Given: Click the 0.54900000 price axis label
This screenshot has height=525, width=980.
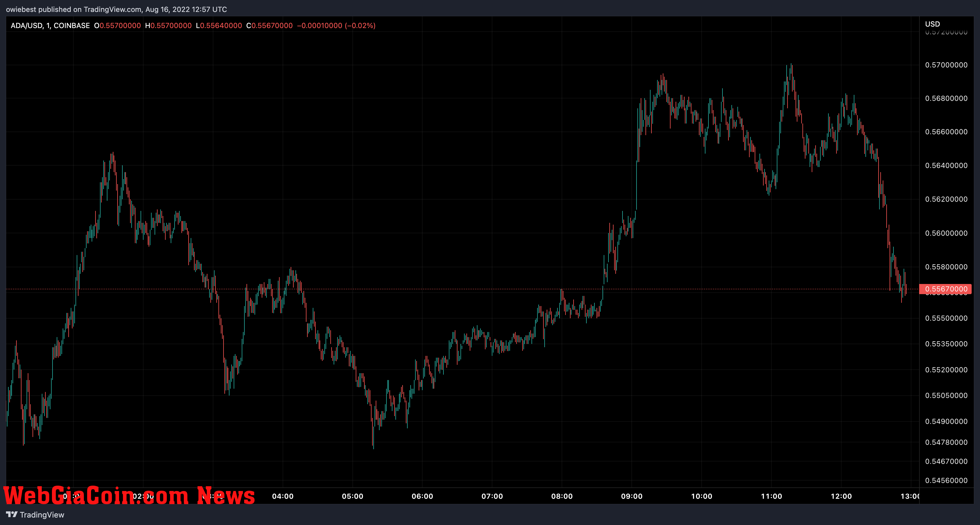Looking at the screenshot, I should coord(946,421).
